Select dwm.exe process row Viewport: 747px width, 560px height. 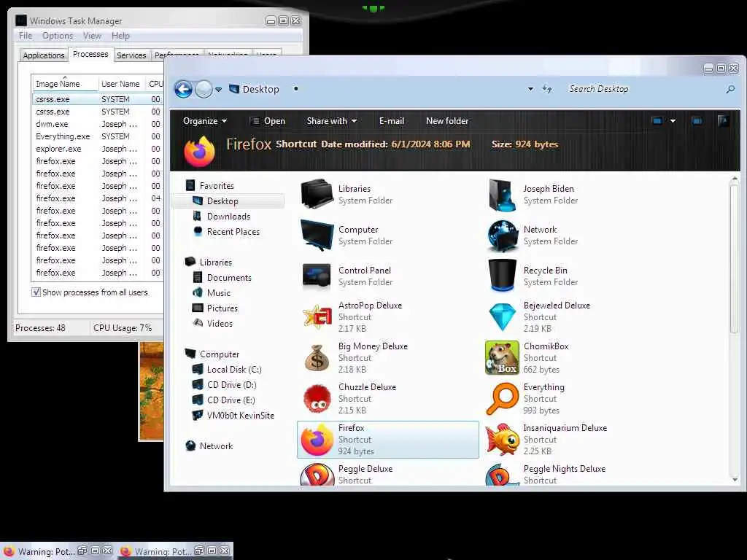[98, 124]
